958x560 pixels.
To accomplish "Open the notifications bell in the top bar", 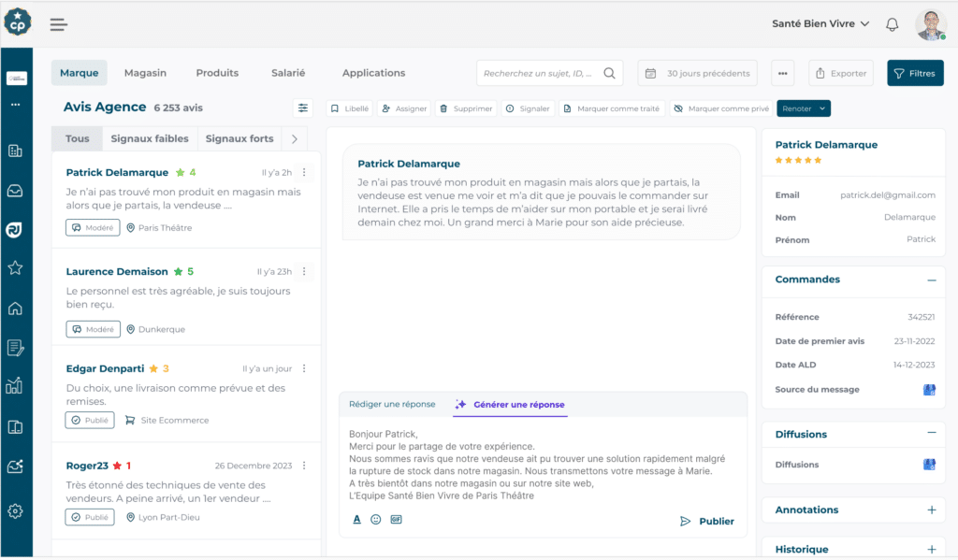I will 892,24.
